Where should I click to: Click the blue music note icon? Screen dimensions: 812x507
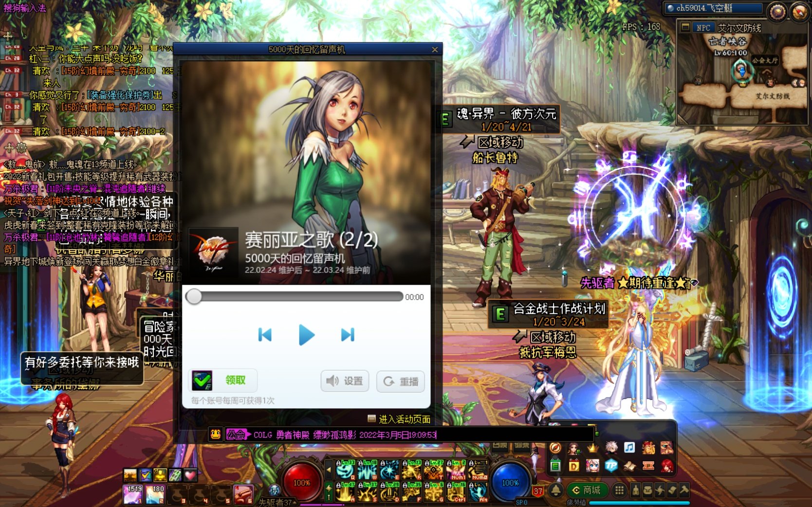tap(629, 447)
